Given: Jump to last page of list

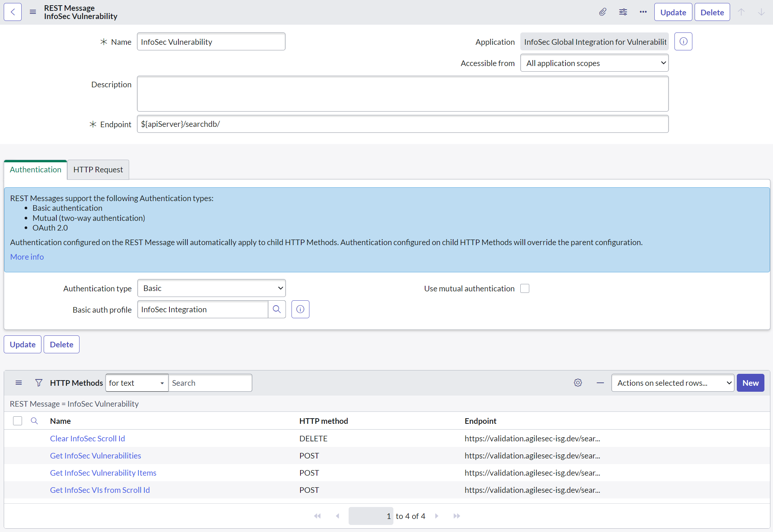Looking at the screenshot, I should [457, 516].
